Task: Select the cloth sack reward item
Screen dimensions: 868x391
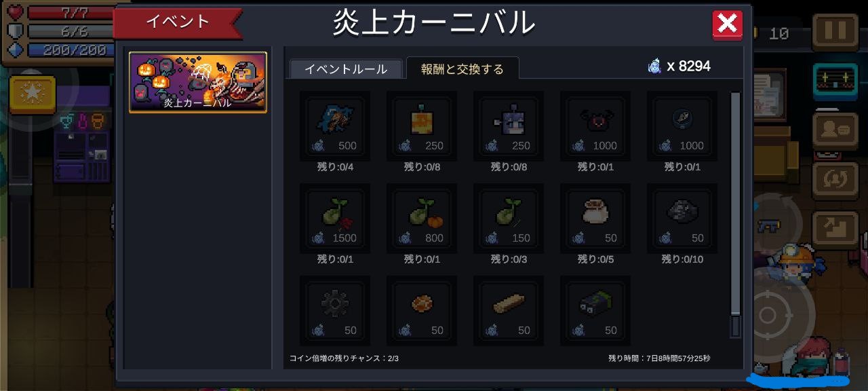Action: (595, 218)
